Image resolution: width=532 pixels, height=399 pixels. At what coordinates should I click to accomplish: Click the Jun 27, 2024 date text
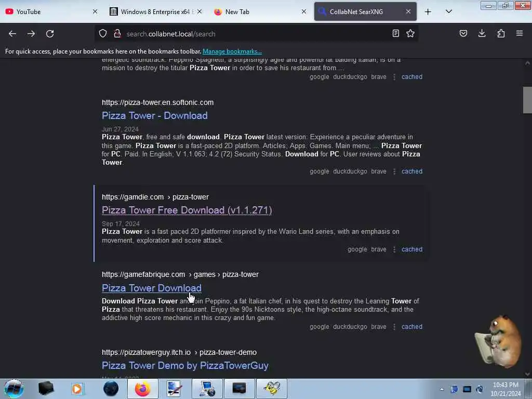coord(120,129)
